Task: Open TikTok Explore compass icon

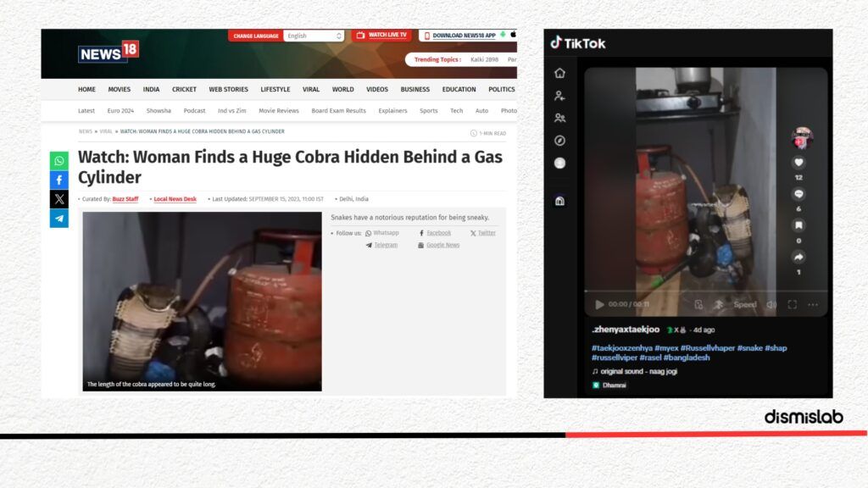Action: pyautogui.click(x=559, y=141)
